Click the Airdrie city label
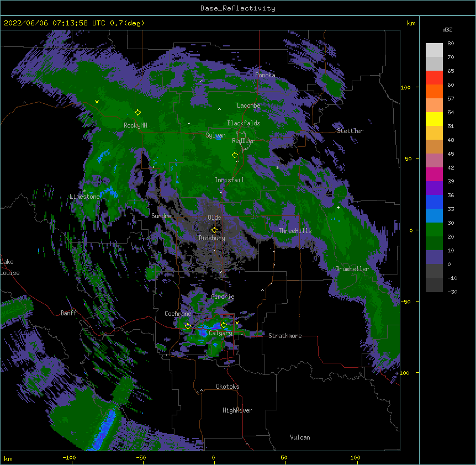The image size is (476, 465). pyautogui.click(x=223, y=297)
